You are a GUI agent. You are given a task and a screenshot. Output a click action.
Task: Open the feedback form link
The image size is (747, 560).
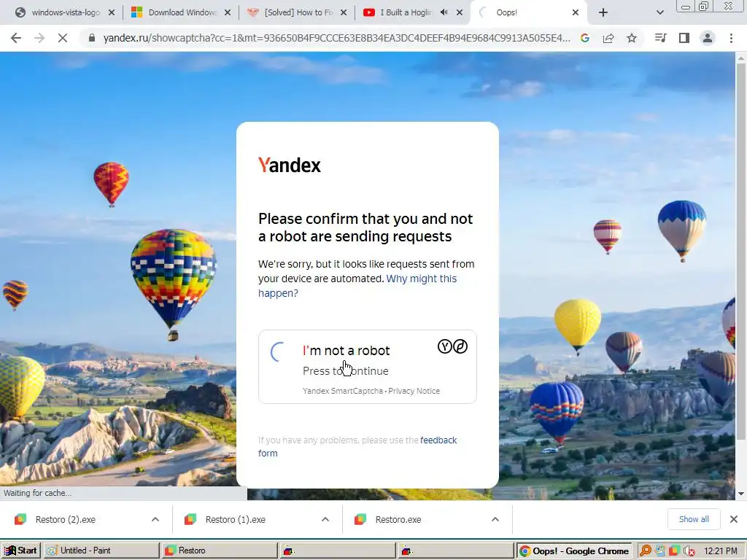click(x=357, y=447)
